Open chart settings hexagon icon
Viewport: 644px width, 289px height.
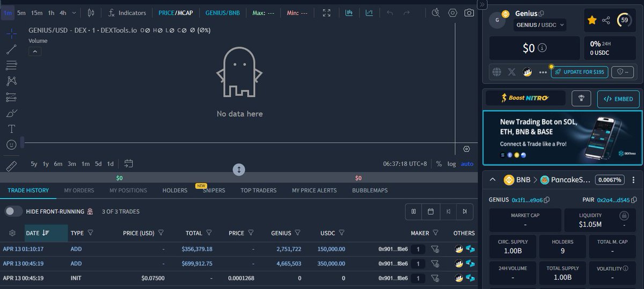click(x=452, y=12)
